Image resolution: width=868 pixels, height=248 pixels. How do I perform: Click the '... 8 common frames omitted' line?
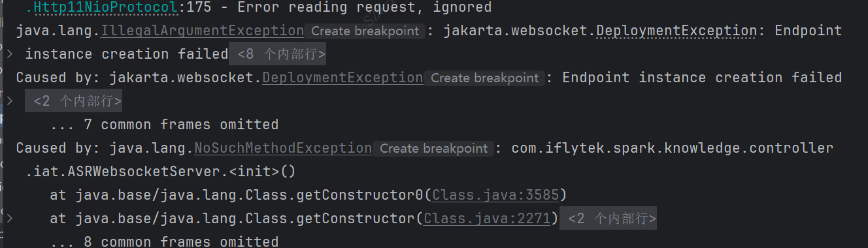[x=164, y=241]
